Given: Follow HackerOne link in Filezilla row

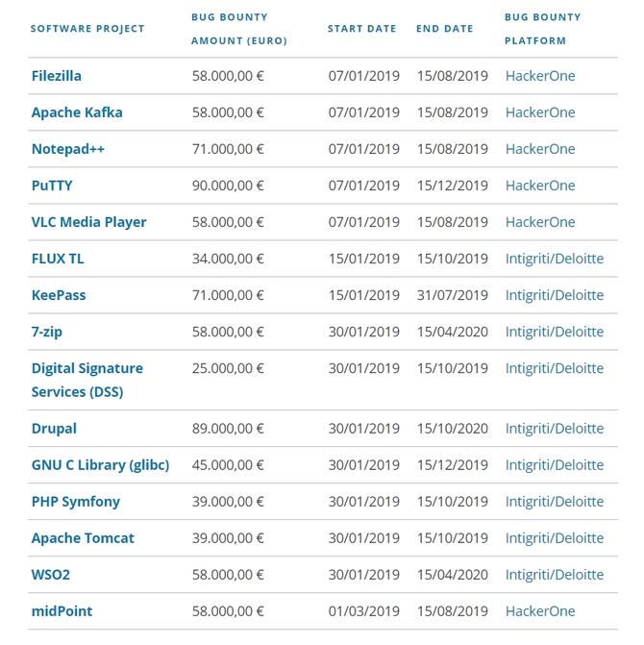Looking at the screenshot, I should pyautogui.click(x=540, y=76).
